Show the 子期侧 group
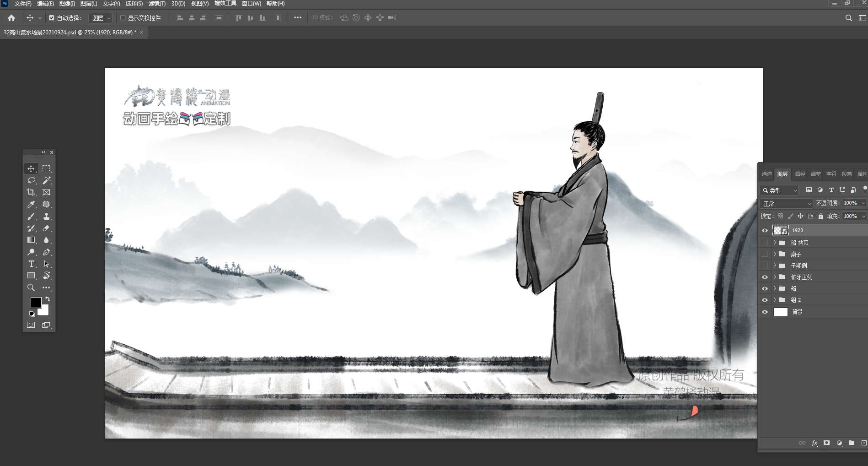 coord(765,266)
